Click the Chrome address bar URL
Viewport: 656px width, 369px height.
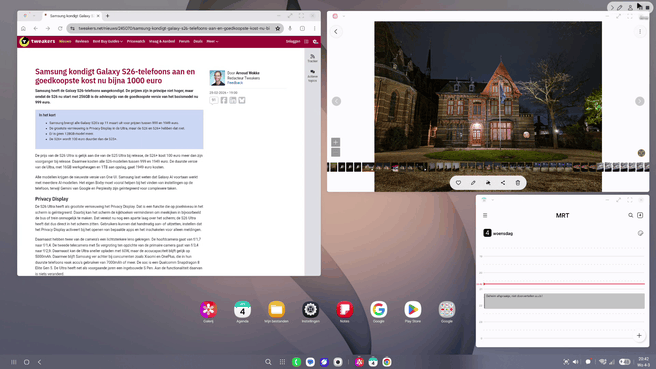coord(174,28)
